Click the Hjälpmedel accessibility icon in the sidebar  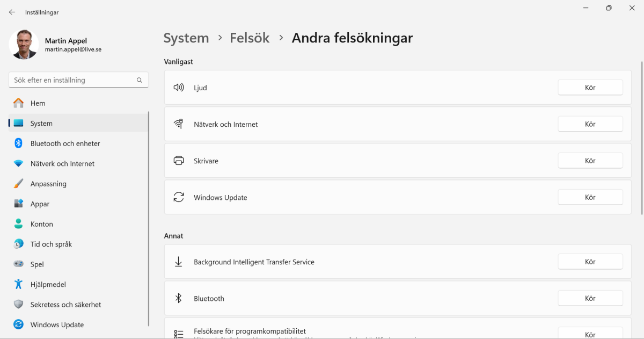[x=17, y=284]
